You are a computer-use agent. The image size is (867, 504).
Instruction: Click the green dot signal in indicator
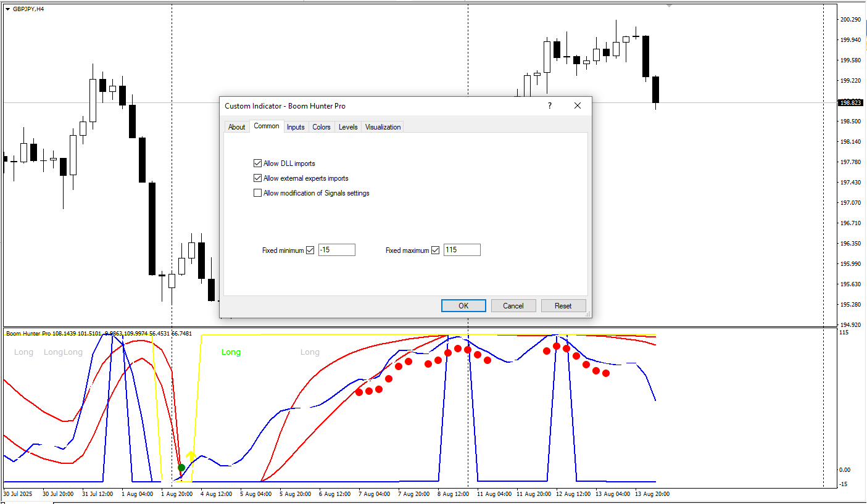coord(181,468)
